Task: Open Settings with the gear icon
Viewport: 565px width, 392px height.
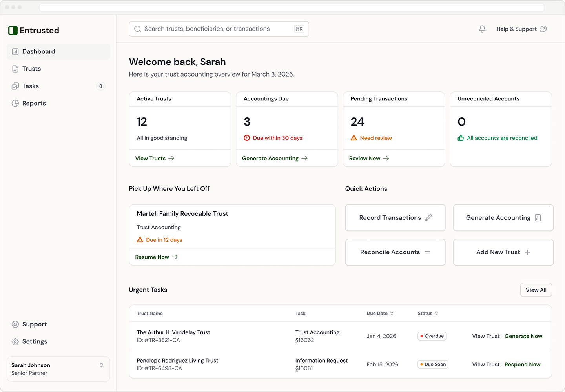Action: (15, 341)
